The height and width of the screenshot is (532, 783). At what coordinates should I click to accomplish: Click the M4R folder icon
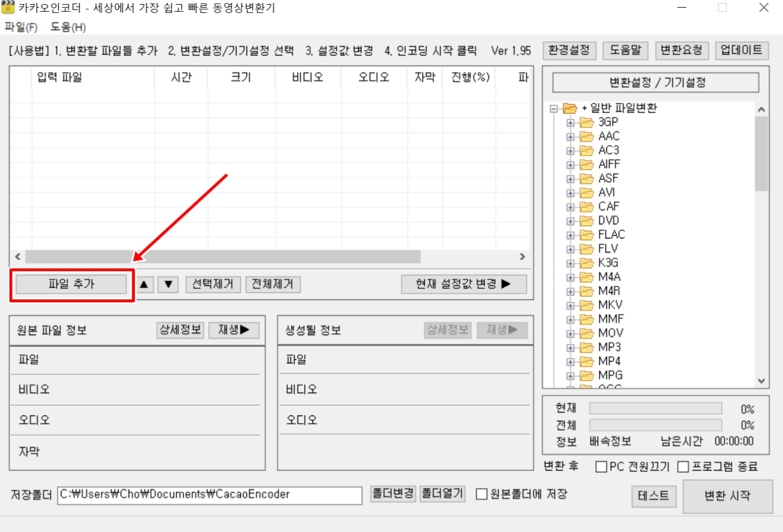coord(586,291)
